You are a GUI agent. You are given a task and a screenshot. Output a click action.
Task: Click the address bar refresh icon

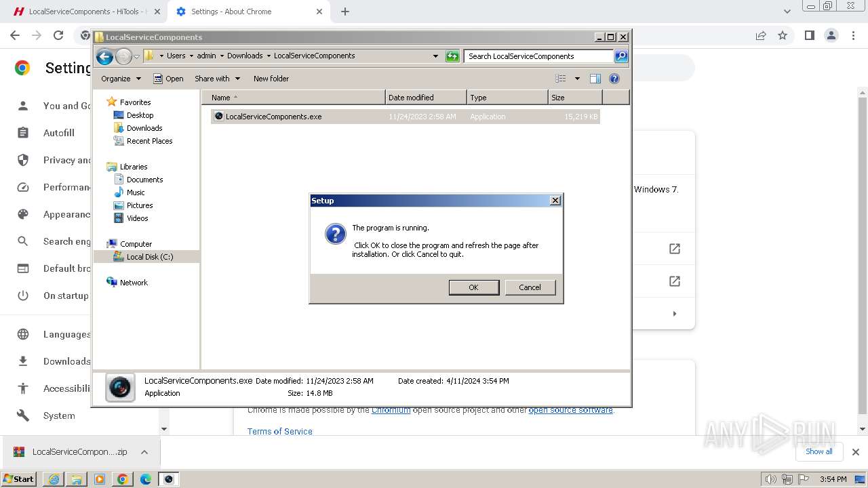tap(452, 56)
